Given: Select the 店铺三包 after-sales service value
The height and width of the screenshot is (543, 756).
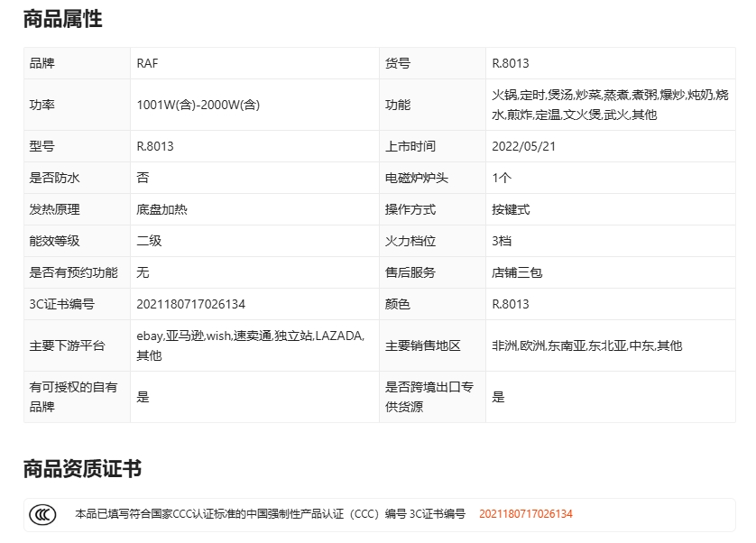Looking at the screenshot, I should coord(517,272).
